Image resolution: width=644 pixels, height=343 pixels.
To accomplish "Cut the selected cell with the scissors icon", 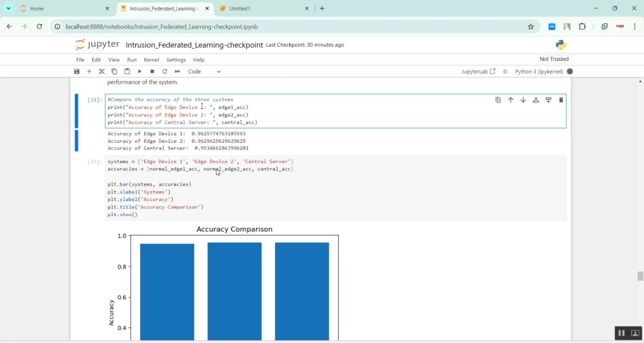I will [x=102, y=71].
